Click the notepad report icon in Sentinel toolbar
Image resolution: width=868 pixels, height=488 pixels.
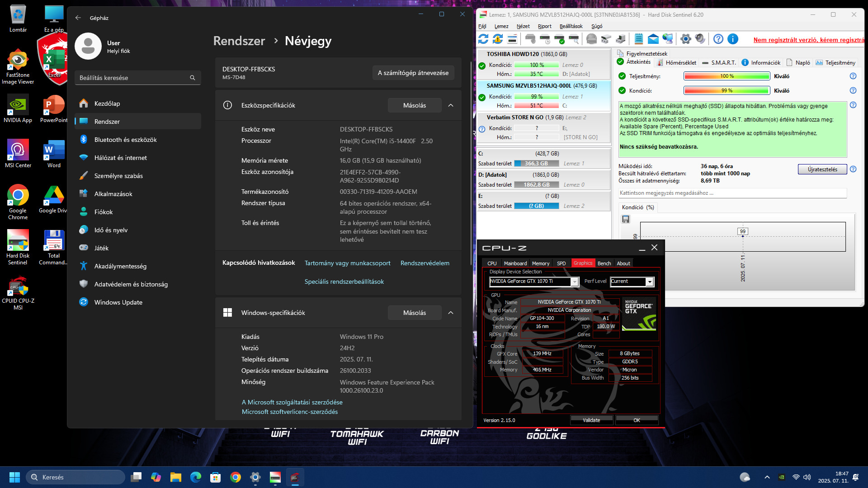[x=638, y=39]
